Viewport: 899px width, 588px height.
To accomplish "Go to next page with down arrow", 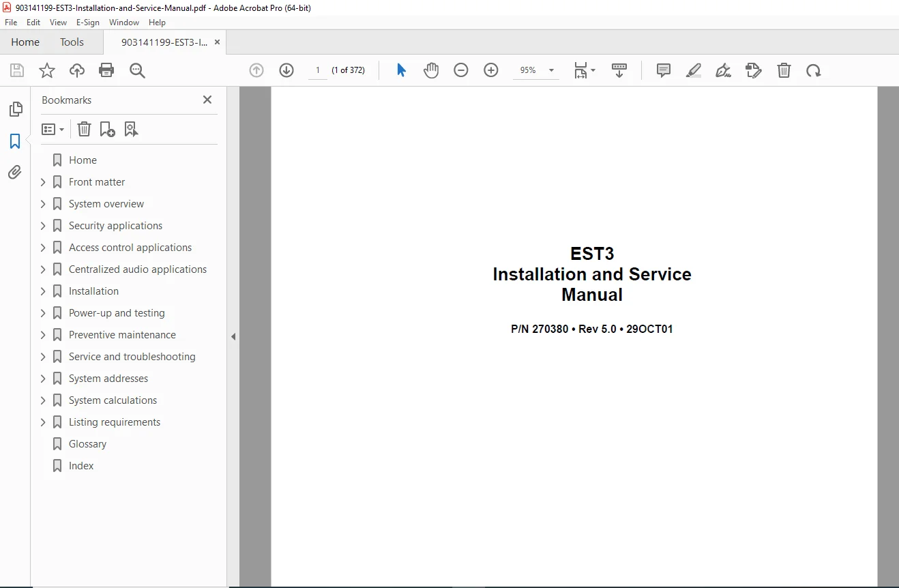I will click(286, 70).
